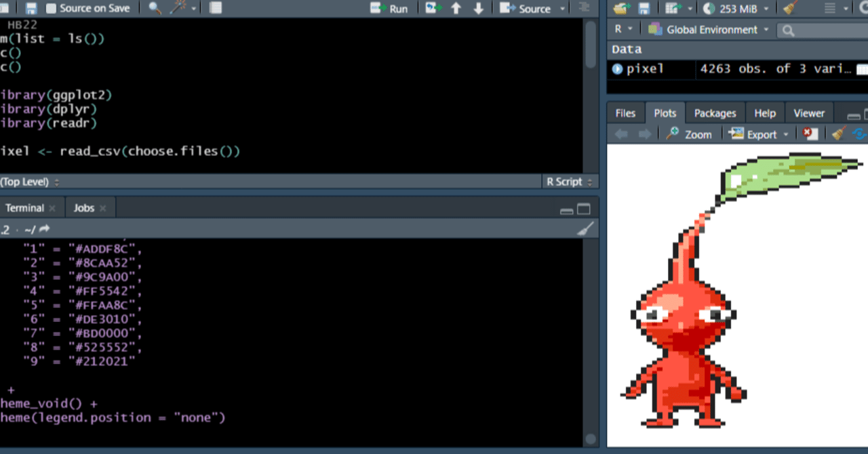Switch to the Terminal tab
This screenshot has width=868, height=454.
[26, 207]
